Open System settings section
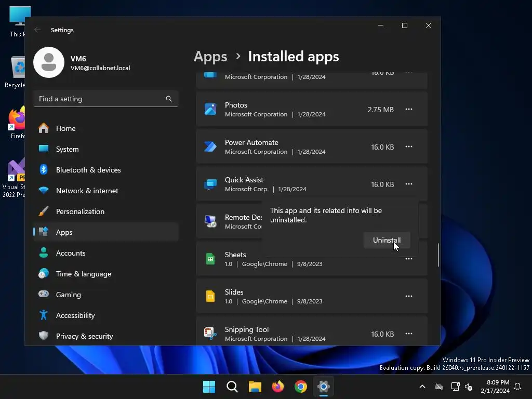 pyautogui.click(x=106, y=149)
